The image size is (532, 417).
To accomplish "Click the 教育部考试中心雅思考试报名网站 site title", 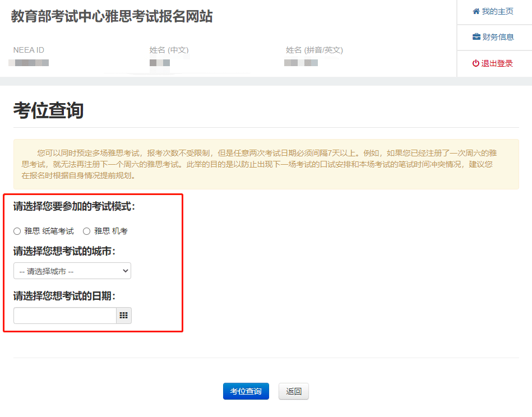I will tap(112, 16).
